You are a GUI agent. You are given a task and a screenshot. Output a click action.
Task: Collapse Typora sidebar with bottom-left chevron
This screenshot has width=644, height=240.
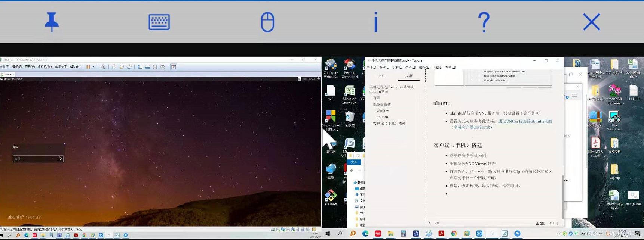coord(429,223)
